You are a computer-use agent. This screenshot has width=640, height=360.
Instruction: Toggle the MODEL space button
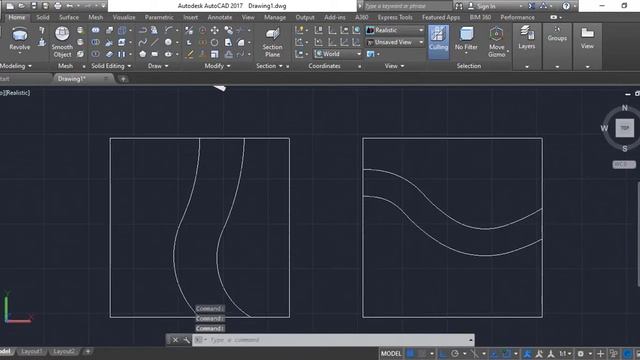coord(391,353)
